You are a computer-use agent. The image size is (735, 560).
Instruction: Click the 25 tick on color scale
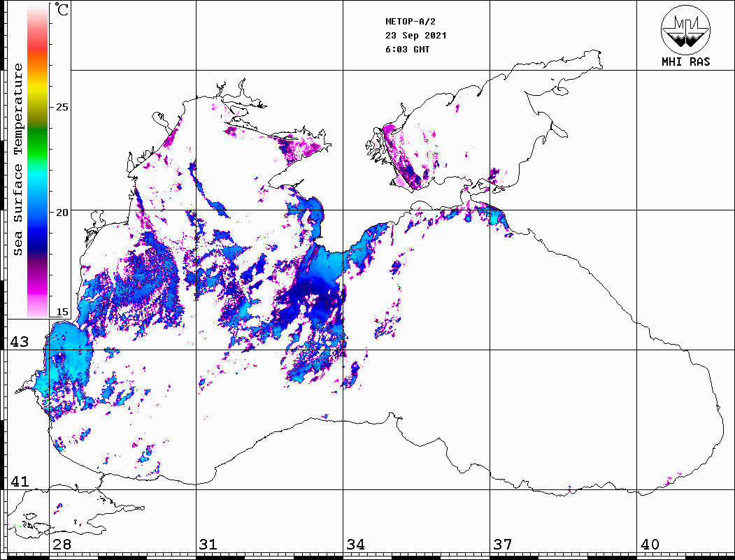pyautogui.click(x=62, y=107)
